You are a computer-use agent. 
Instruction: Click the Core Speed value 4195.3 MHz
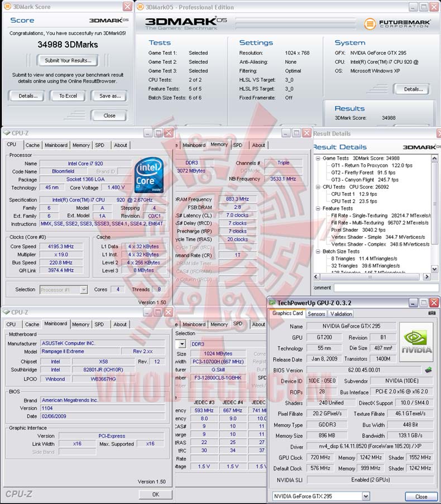(61, 247)
